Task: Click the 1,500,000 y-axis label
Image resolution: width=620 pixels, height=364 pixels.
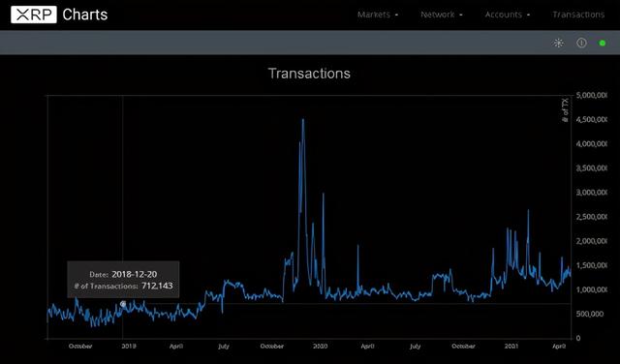Action: coord(592,265)
